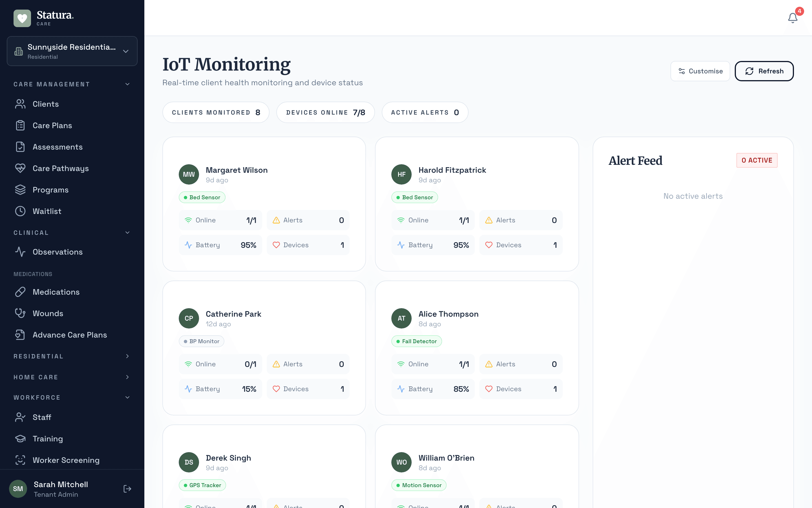The image size is (812, 508).
Task: Click the logout icon beside Sarah Mitchell
Action: [127, 489]
